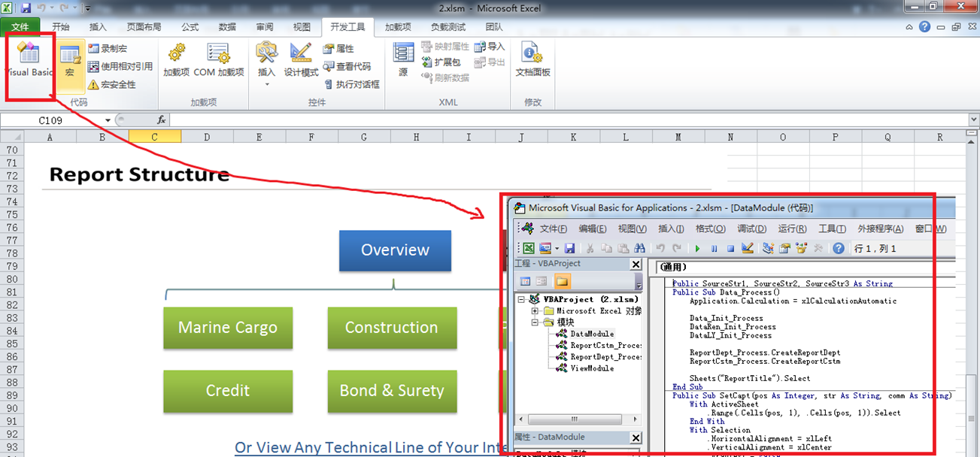Expand Microsoft Excel 对象 folder node
Screen dimensions: 980x457
coord(535,310)
